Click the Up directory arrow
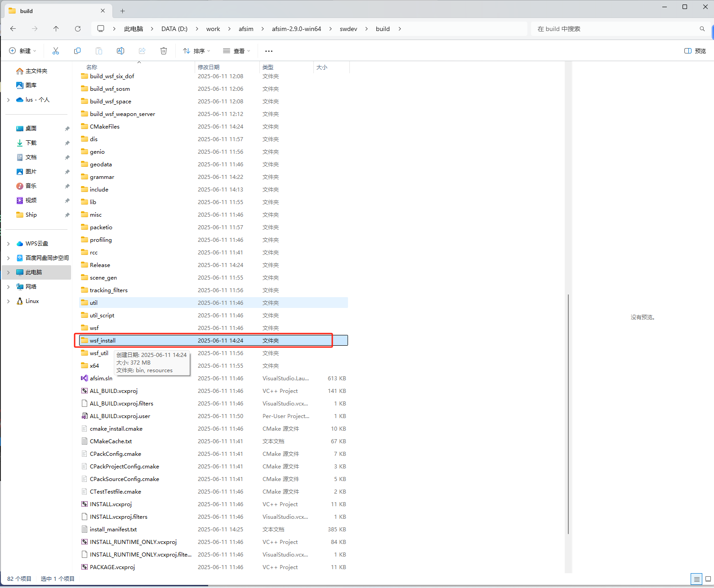The width and height of the screenshot is (714, 588). (x=56, y=29)
